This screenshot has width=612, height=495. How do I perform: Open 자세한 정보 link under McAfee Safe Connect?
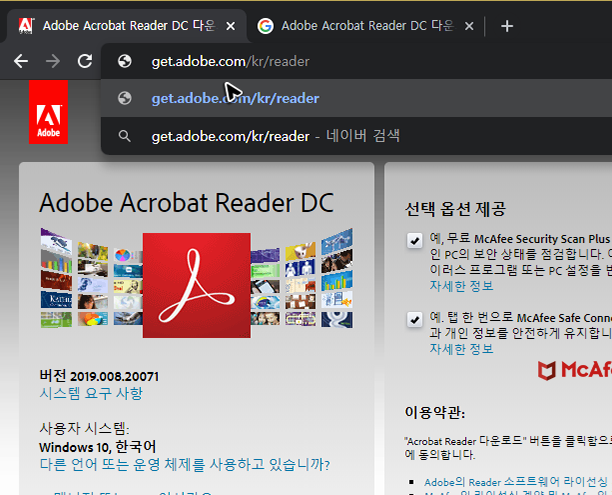coord(461,348)
